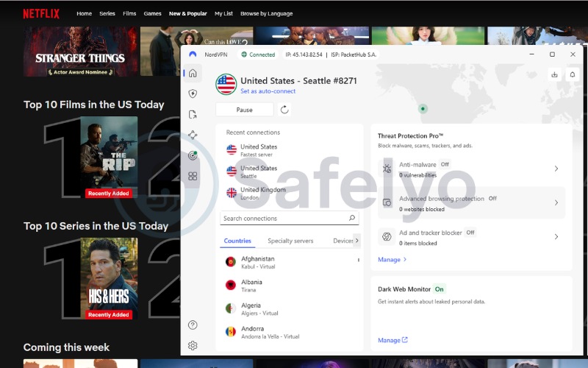This screenshot has width=588, height=368.
Task: Switch to the Specialty servers tab
Action: (x=290, y=241)
